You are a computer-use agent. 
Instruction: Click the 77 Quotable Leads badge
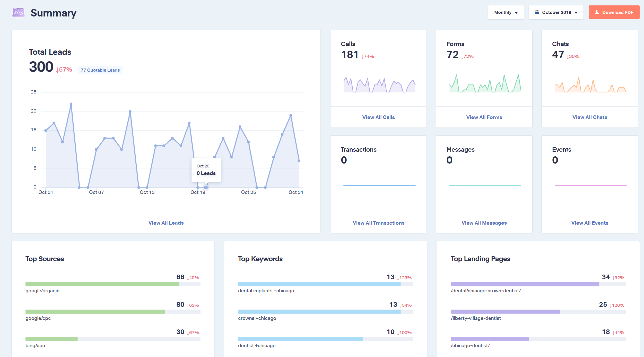coord(100,70)
